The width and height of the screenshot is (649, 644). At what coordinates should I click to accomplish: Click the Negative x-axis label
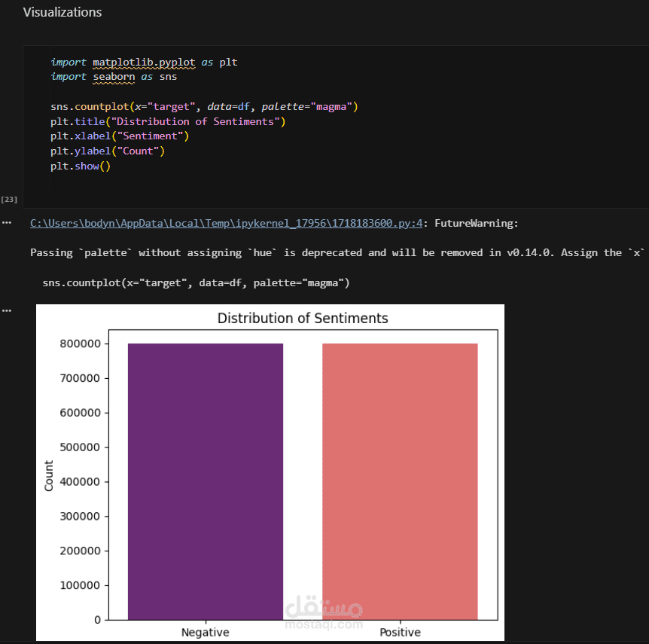coord(206,632)
